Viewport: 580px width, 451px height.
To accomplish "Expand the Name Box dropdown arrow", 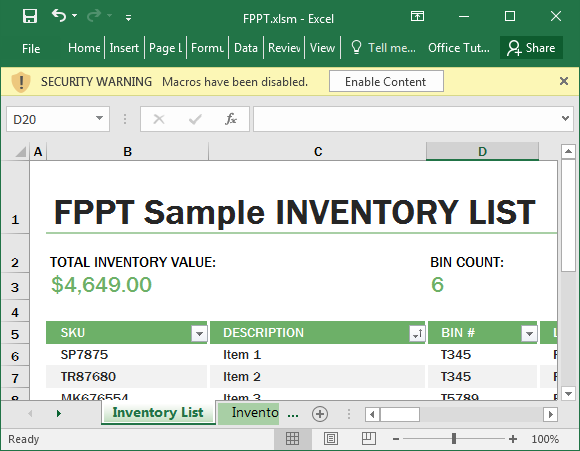I will pos(99,118).
